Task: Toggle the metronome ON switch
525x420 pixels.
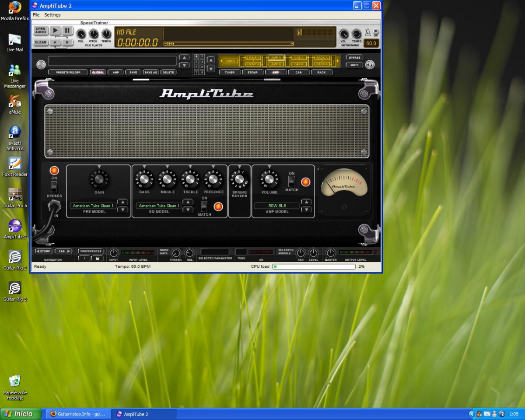Action: tap(375, 31)
